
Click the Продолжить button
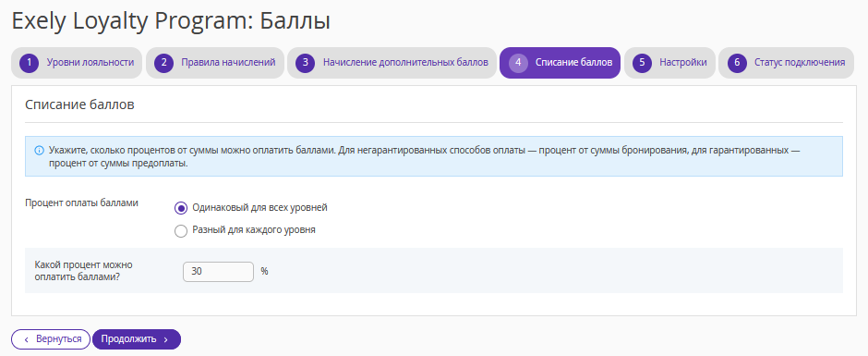coord(136,339)
